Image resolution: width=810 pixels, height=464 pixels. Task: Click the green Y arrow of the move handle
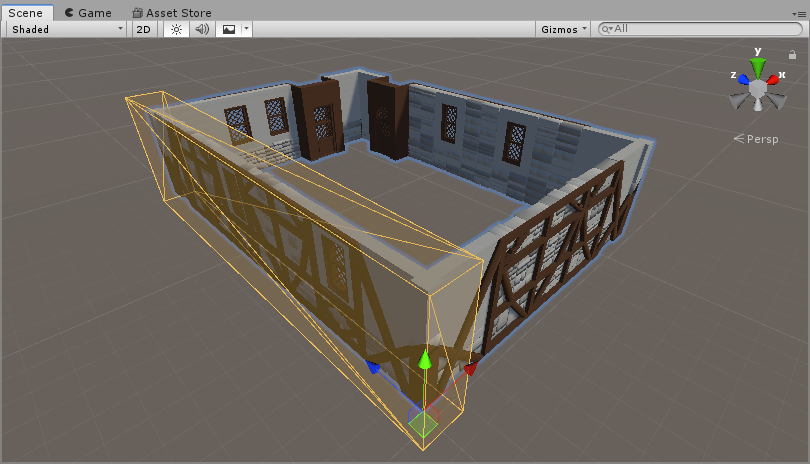pyautogui.click(x=424, y=360)
